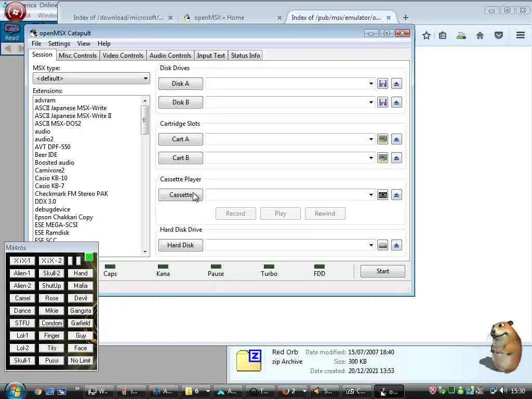Click the No Limit macro button

[81, 361]
